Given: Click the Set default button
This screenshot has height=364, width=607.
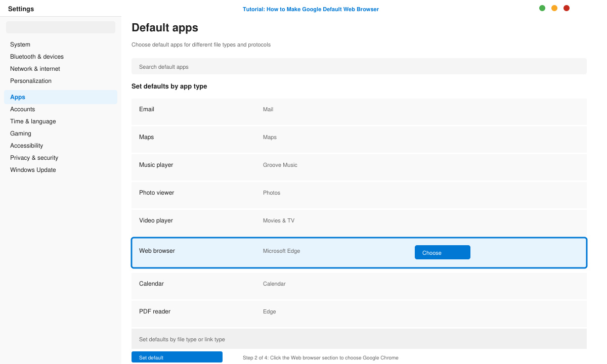Looking at the screenshot, I should [177, 357].
